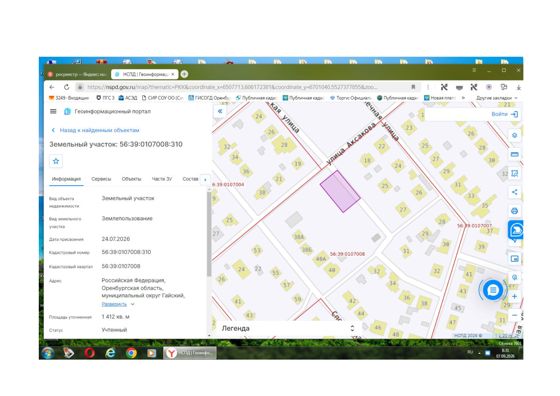Open the АСЭД bookmark
560x396 pixels.
128,98
